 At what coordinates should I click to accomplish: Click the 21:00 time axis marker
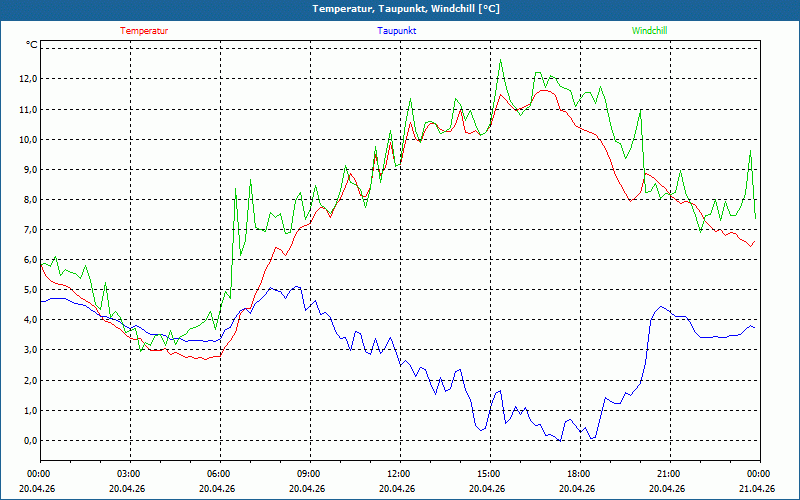[x=668, y=474]
